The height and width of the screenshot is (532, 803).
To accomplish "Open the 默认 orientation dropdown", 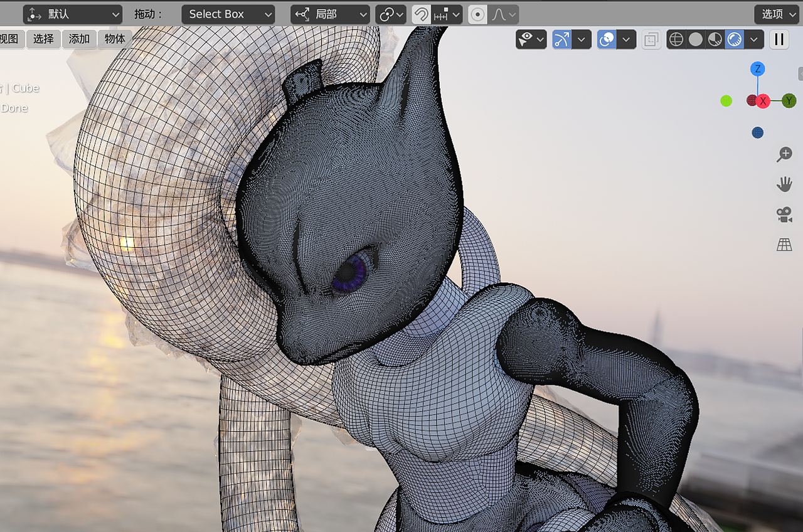I will click(72, 14).
